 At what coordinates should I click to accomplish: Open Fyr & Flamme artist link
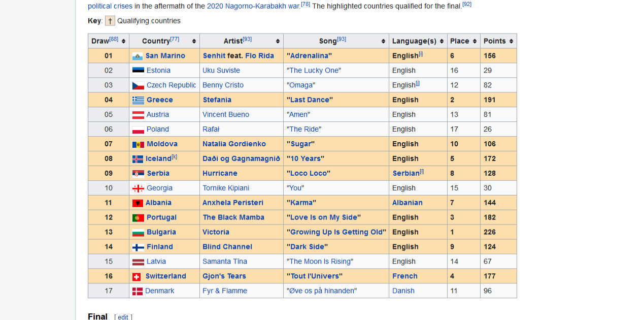point(225,292)
